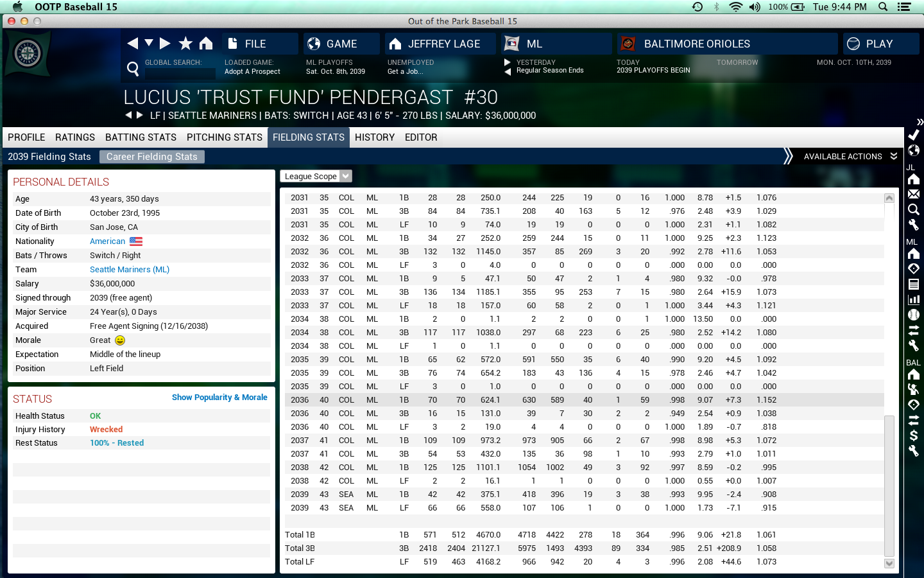Click the Seattle Mariners logo
The width and height of the screenshot is (924, 578).
pos(28,54)
